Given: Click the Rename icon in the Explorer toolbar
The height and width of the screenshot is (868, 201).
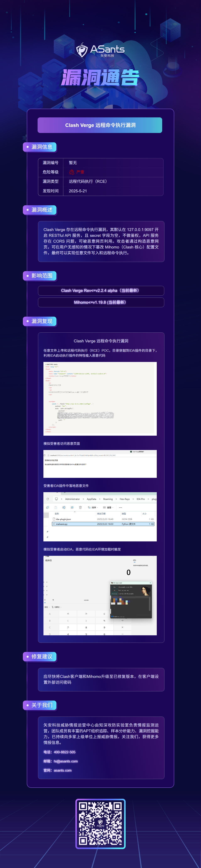Looking at the screenshot, I should [64, 508].
